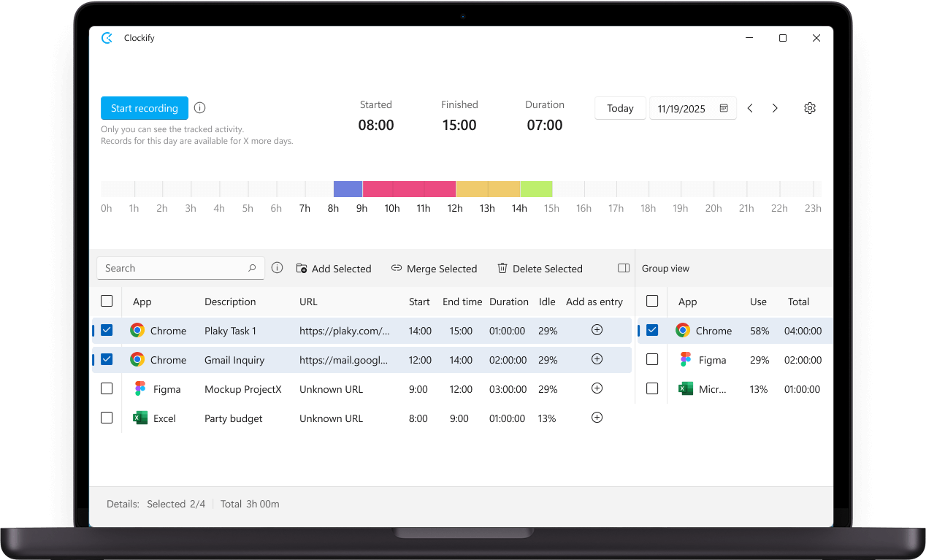
Task: Toggle select-all checkbox in Group view header
Action: 652,301
